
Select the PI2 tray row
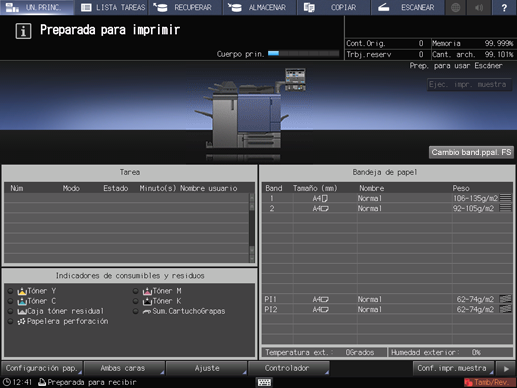[387, 309]
